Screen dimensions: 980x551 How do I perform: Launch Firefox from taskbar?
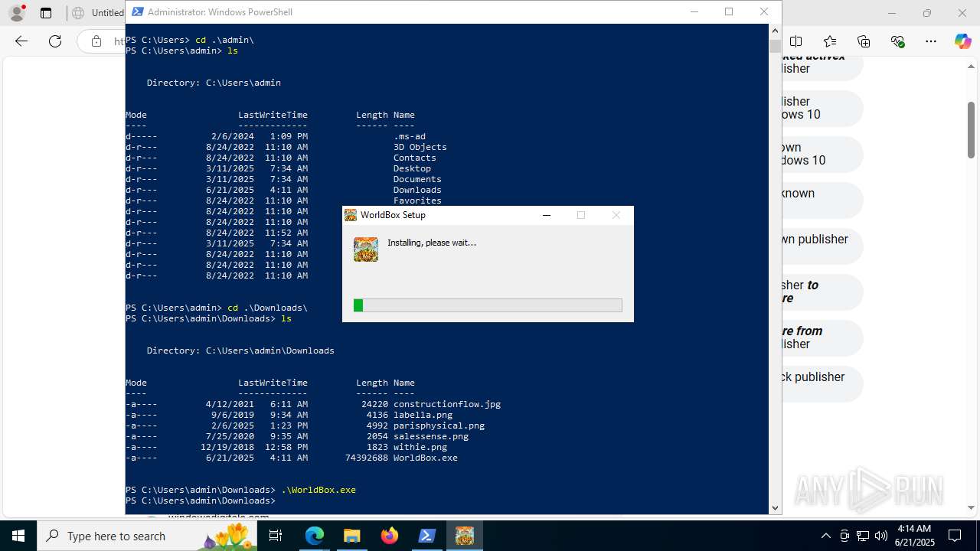click(x=389, y=536)
